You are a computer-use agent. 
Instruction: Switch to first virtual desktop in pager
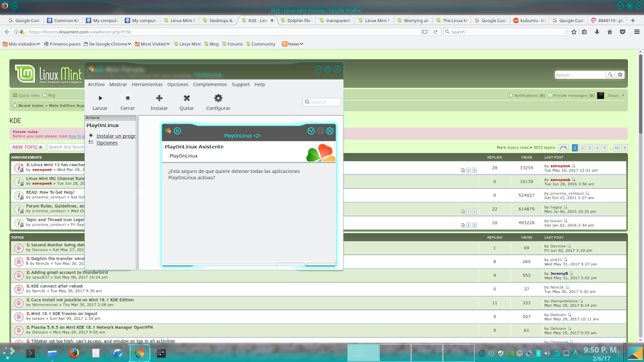click(363, 353)
